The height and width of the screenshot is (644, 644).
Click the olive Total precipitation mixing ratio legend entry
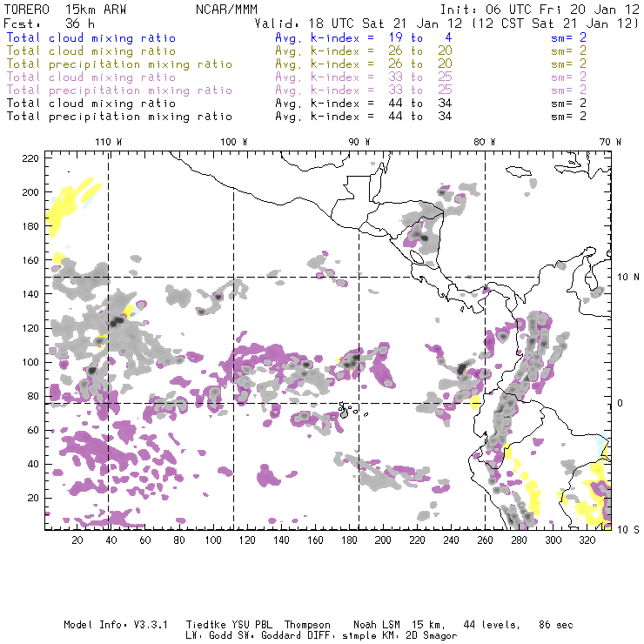[119, 64]
